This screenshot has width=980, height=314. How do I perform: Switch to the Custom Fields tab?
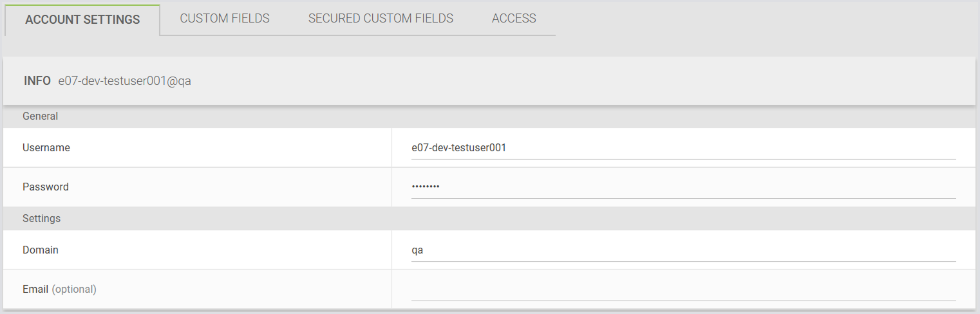(x=225, y=19)
